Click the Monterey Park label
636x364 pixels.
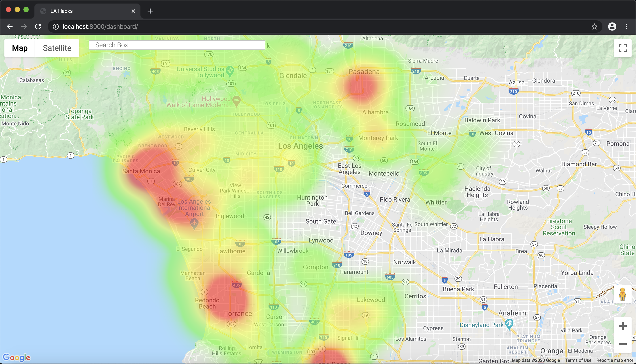[378, 138]
